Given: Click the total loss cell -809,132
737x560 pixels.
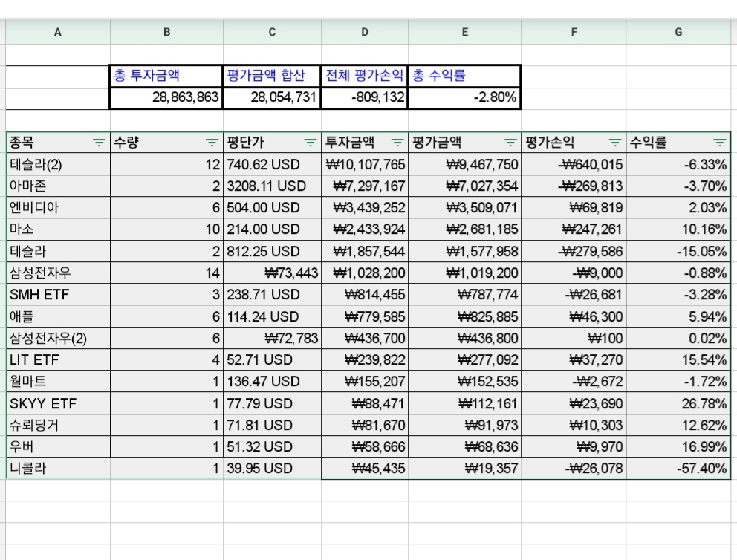Looking at the screenshot, I should [x=365, y=98].
